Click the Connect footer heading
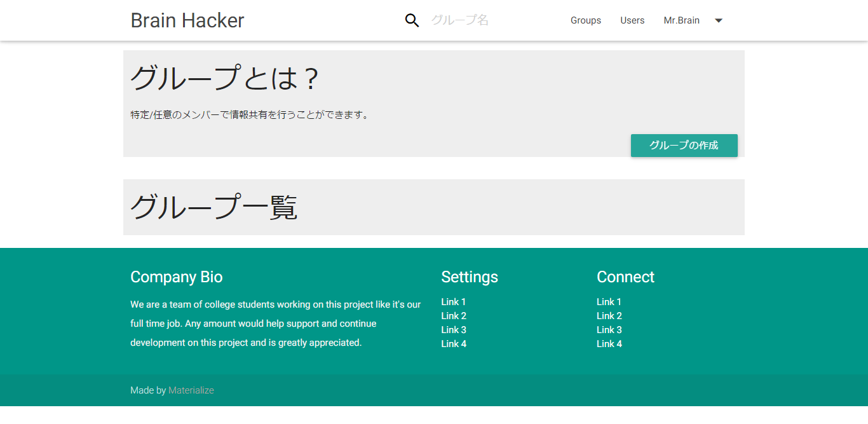Screen dimensions: 868x424 [625, 277]
